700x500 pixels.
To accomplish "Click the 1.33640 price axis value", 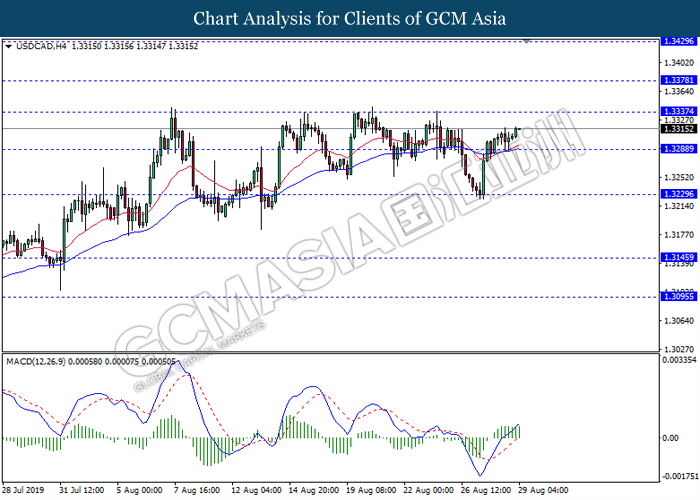I will tap(679, 92).
